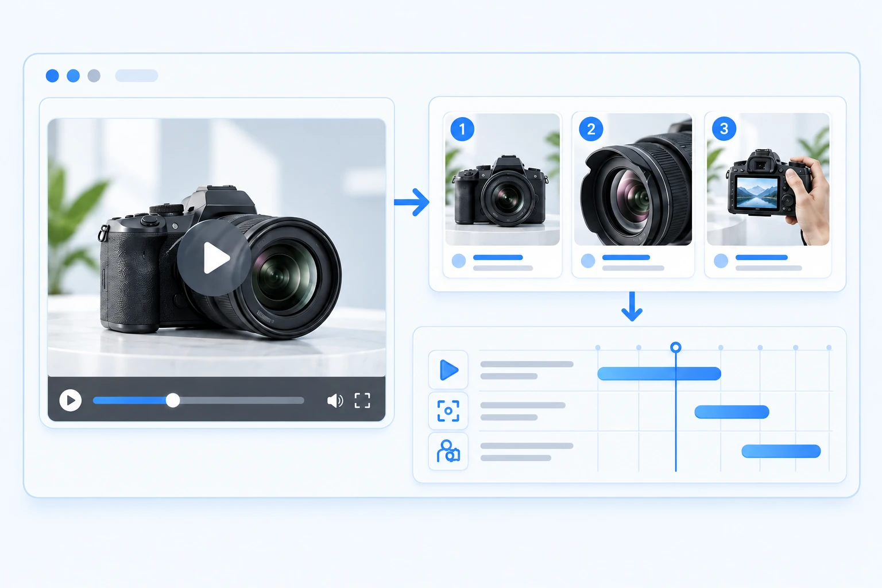The height and width of the screenshot is (588, 882).
Task: Select thumbnail 3 showing the handheld camera
Action: point(768,179)
